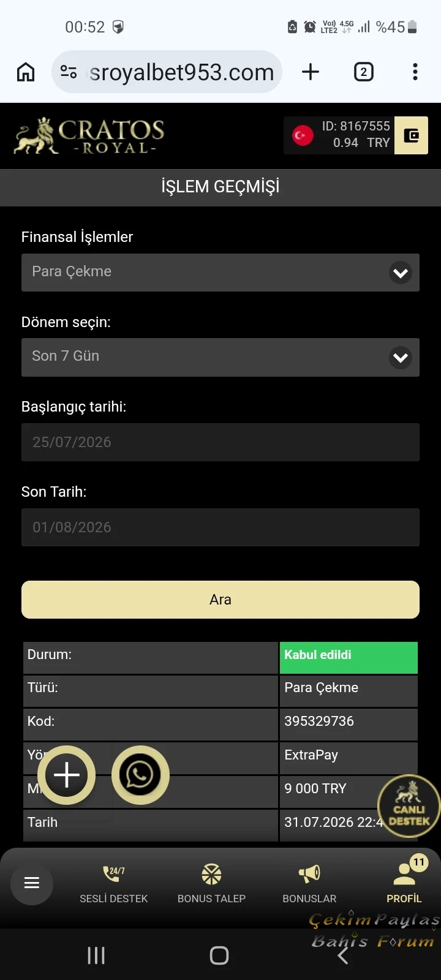441x980 pixels.
Task: Open Canlı Destek live support badge
Action: click(x=409, y=806)
